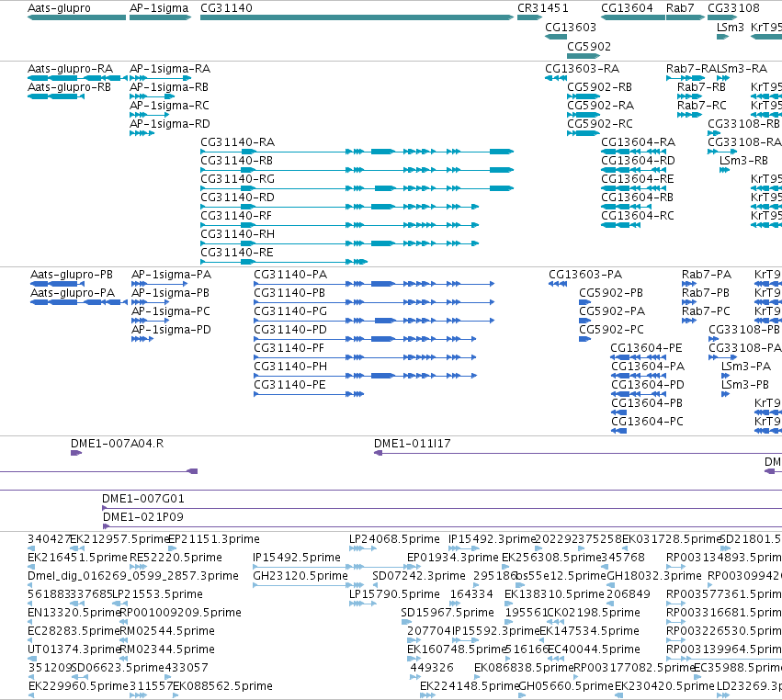Click the CG5902 gene label
The image size is (782, 700).
click(589, 46)
